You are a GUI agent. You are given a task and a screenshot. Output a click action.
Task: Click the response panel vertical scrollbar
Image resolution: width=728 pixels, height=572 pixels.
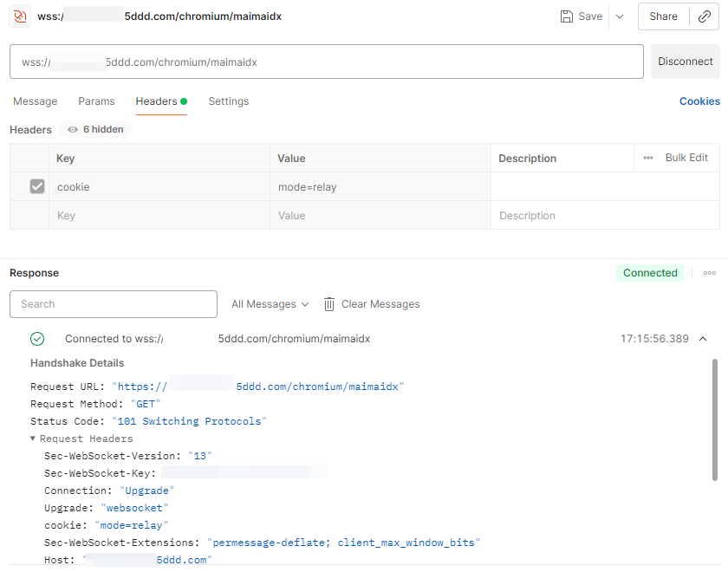pos(714,420)
